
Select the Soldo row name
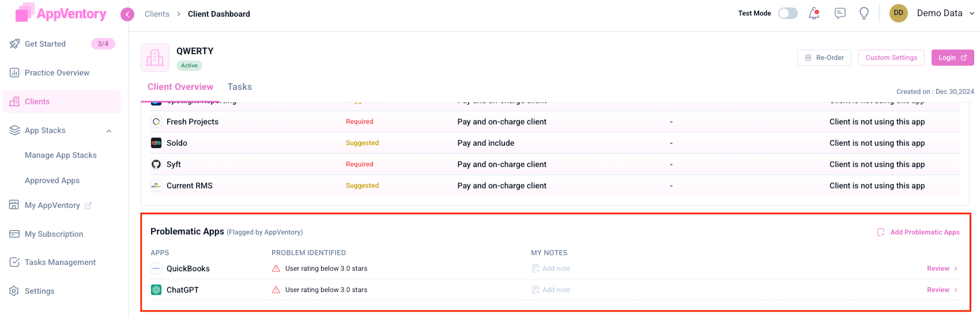[x=177, y=143]
